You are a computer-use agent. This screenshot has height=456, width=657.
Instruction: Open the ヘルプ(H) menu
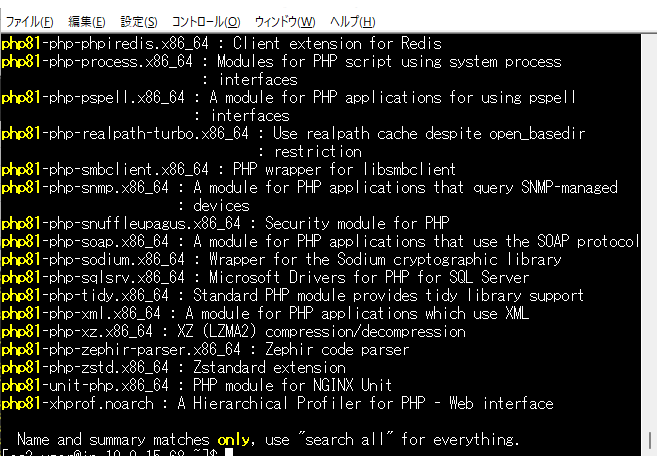(x=352, y=21)
